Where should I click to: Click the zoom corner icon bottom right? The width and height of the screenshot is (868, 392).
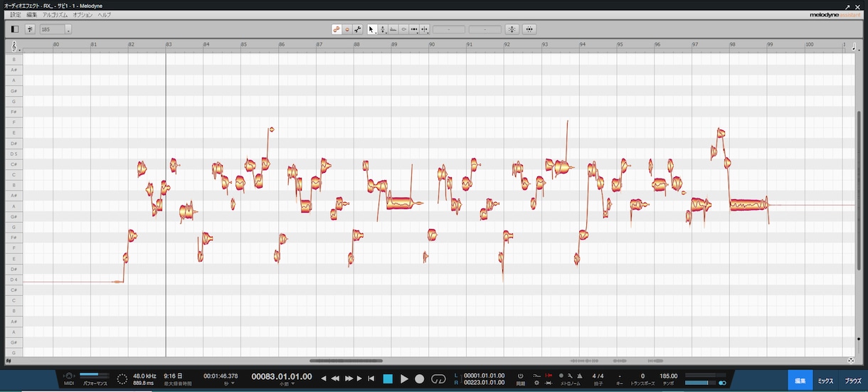click(x=852, y=361)
